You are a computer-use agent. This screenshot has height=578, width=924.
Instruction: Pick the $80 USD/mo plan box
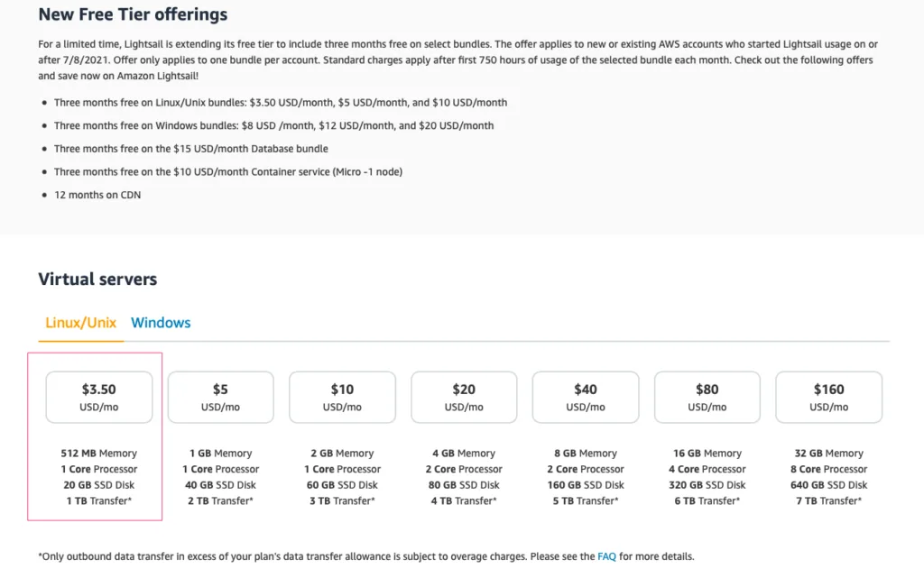pyautogui.click(x=707, y=397)
